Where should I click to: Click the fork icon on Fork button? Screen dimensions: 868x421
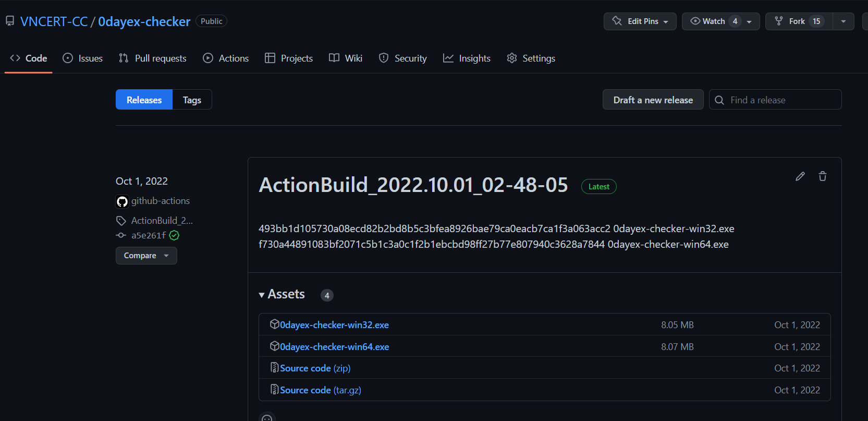pos(779,21)
